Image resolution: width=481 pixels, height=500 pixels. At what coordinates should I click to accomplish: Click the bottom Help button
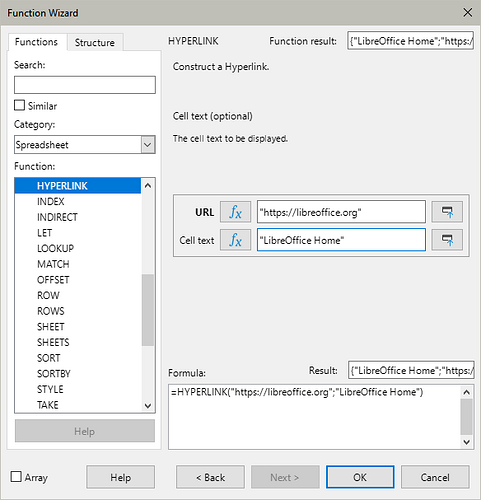tap(120, 477)
